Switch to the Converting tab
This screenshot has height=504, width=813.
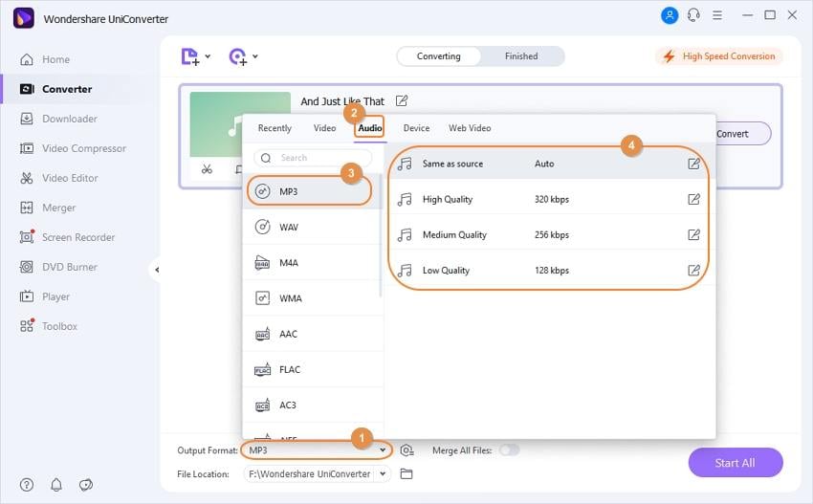tap(439, 56)
